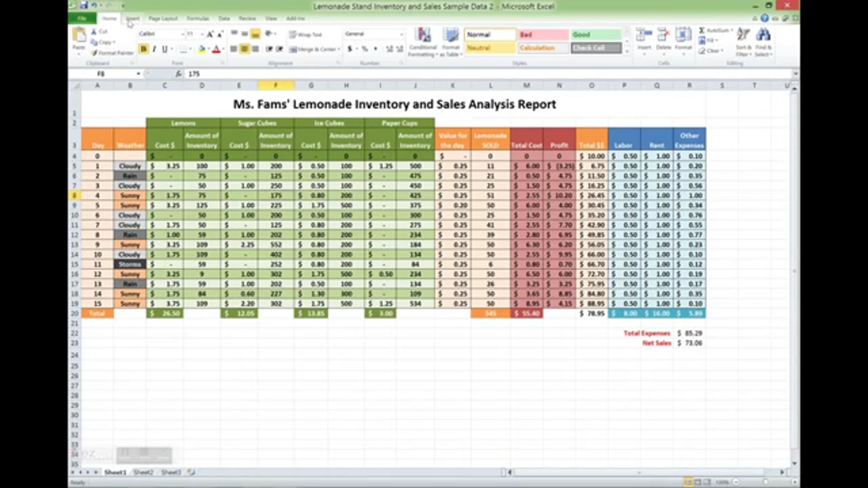
Task: Open Sort & Filter menu
Action: coord(743,42)
